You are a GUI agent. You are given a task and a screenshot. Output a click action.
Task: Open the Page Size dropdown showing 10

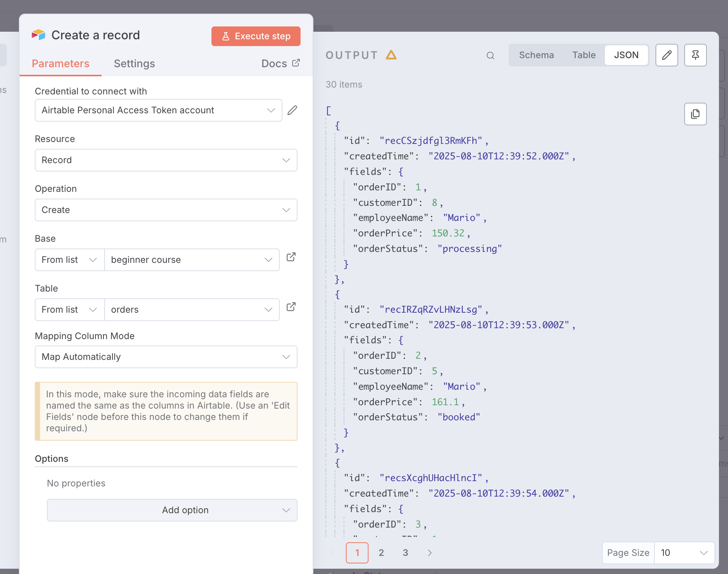click(x=684, y=553)
